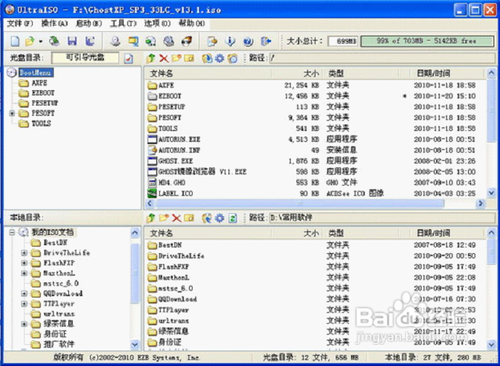This screenshot has height=366, width=500.
Task: Click the red delete X in local pane
Action: click(176, 218)
